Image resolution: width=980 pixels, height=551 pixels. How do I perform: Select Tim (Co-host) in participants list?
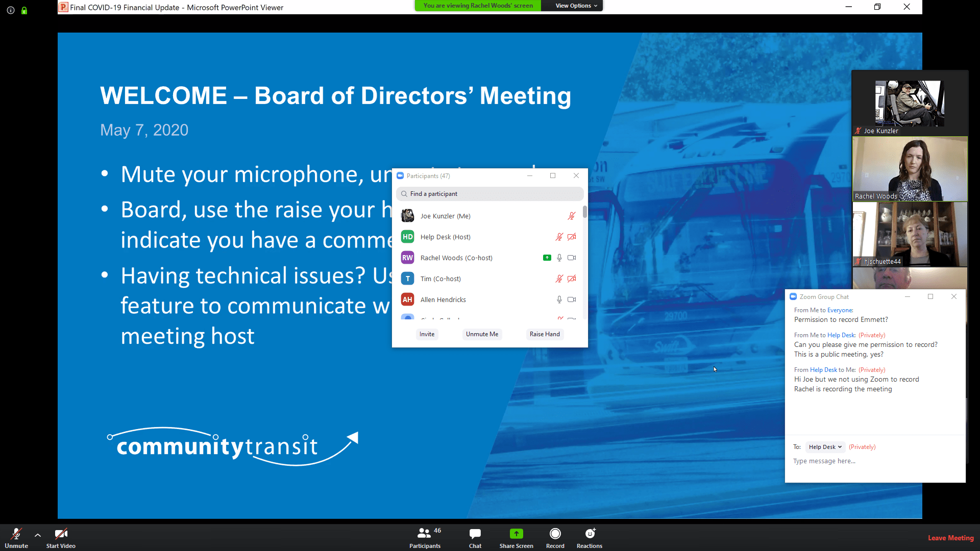click(440, 279)
